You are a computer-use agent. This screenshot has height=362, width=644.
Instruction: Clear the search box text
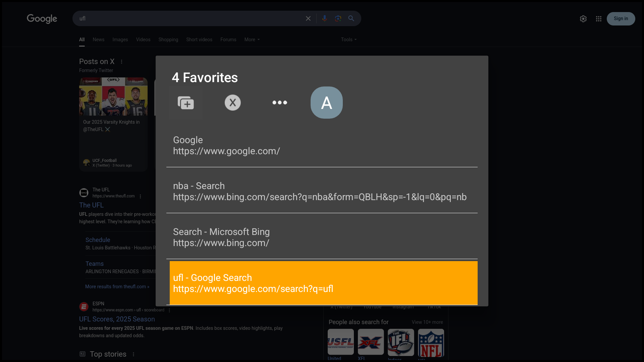[x=308, y=18]
